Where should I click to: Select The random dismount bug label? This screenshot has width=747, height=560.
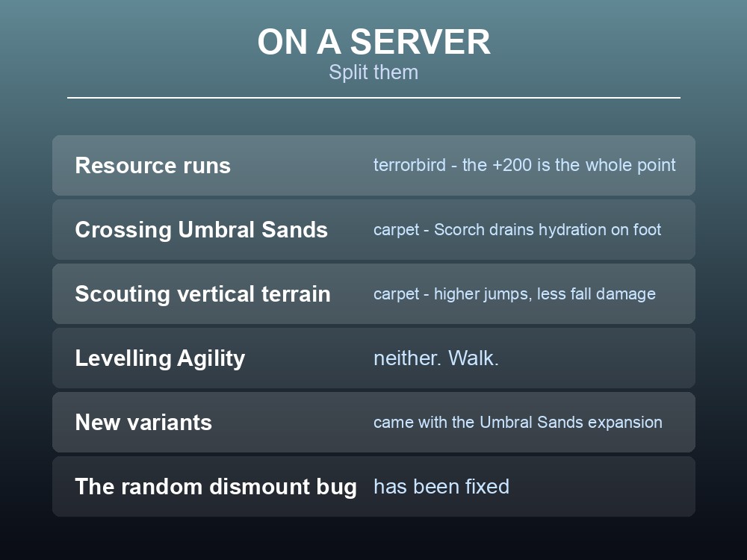pos(216,487)
